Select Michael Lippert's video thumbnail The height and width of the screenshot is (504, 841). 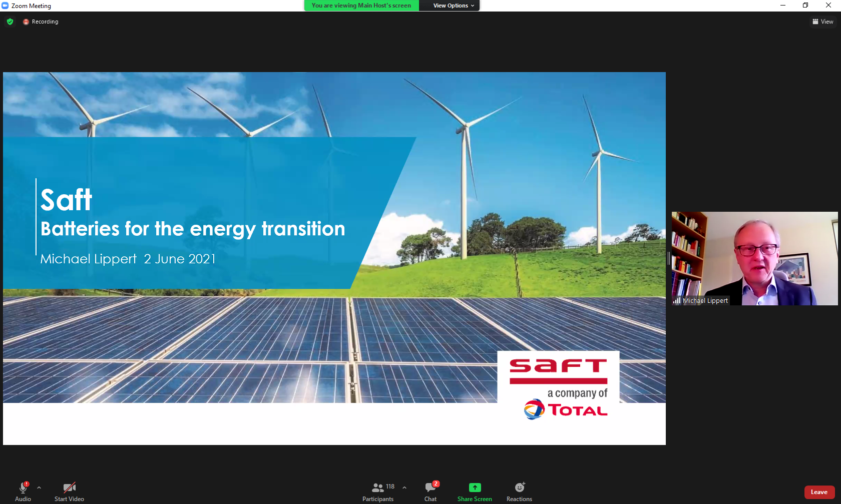tap(754, 258)
